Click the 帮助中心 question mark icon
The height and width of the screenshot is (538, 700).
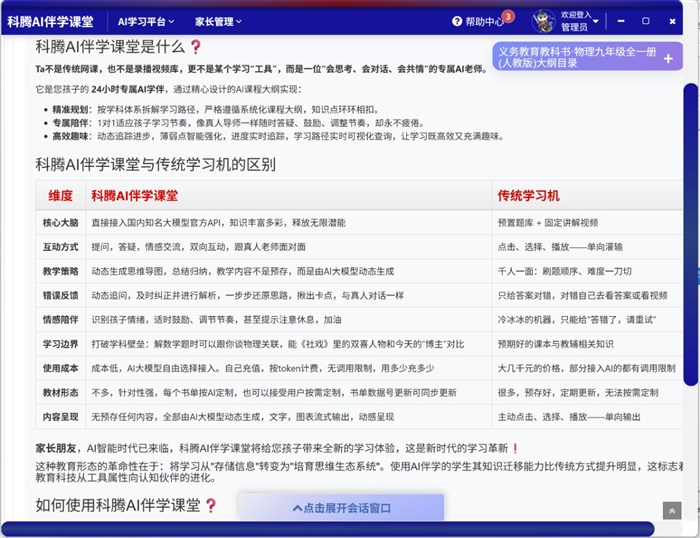pos(457,21)
